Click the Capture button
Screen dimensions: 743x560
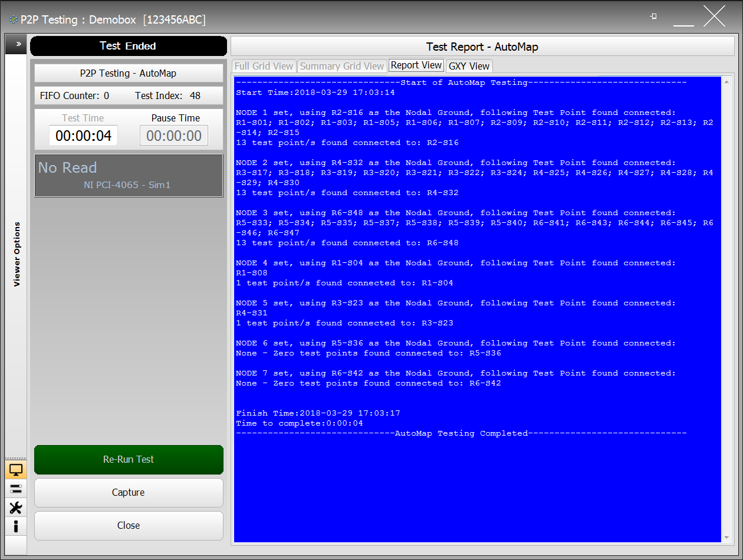coord(129,493)
